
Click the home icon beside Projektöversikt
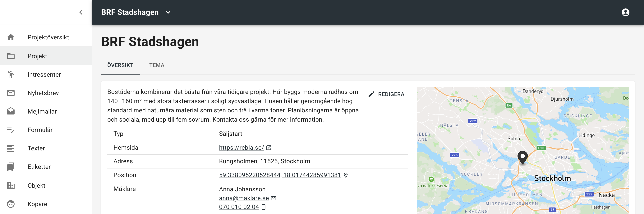point(11,37)
